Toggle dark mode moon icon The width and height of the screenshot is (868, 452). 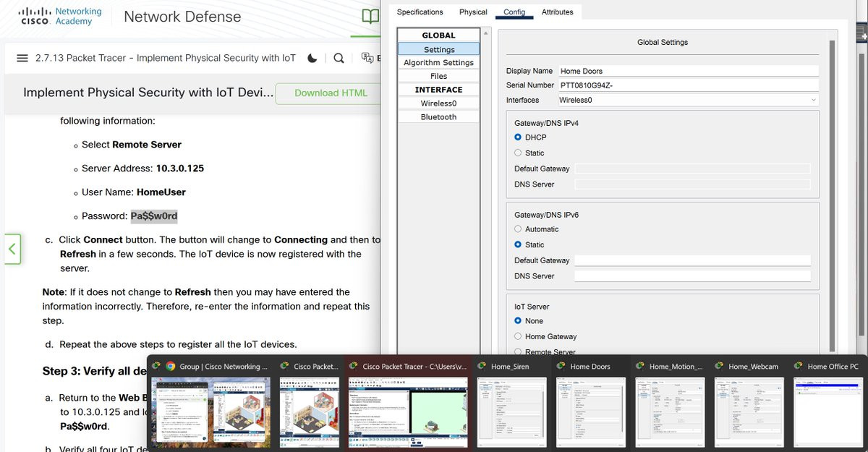coord(312,58)
